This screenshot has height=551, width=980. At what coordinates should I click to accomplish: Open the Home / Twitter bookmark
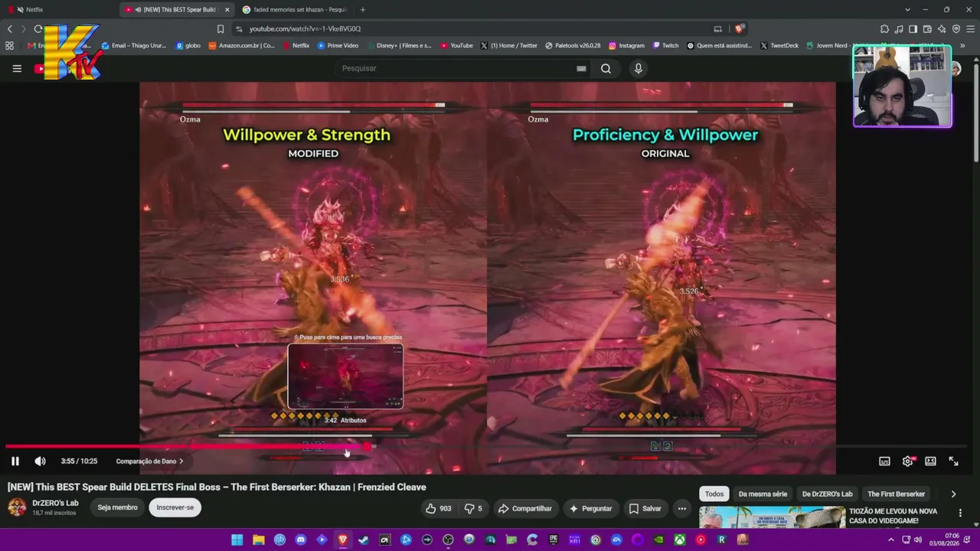(509, 45)
